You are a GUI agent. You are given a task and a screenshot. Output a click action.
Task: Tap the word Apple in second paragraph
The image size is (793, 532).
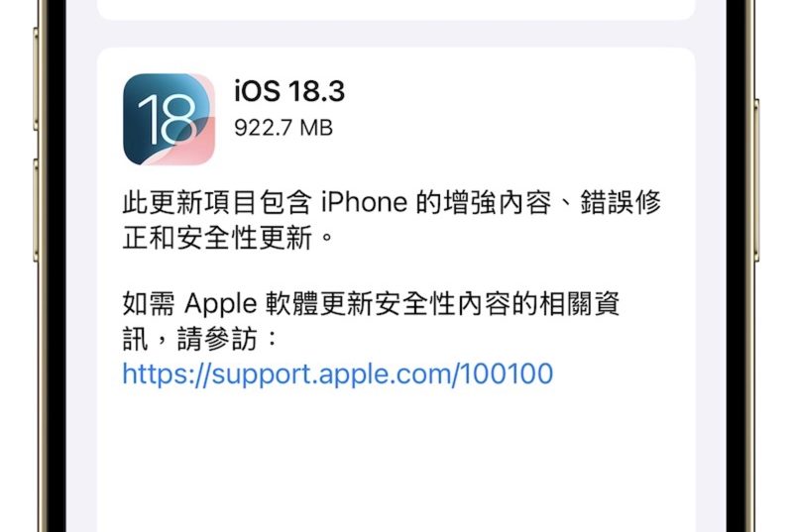tap(220, 305)
